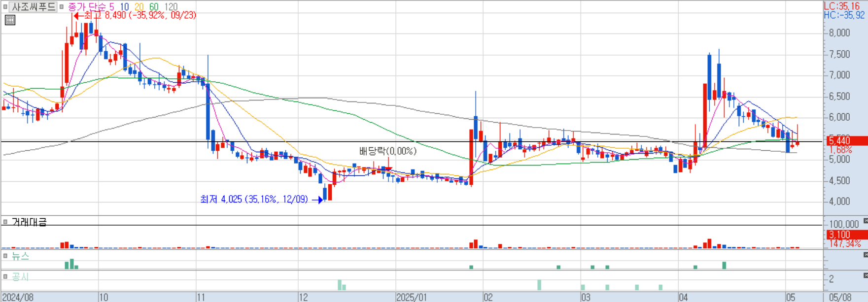Screen dimensions: 868x302
Task: Click the 4,500 price axis label
Action: click(839, 180)
